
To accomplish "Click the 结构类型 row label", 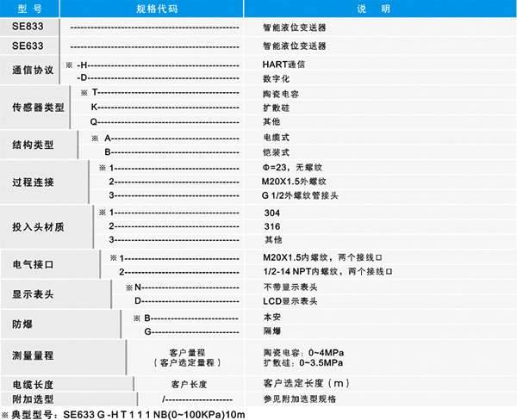I will (33, 144).
